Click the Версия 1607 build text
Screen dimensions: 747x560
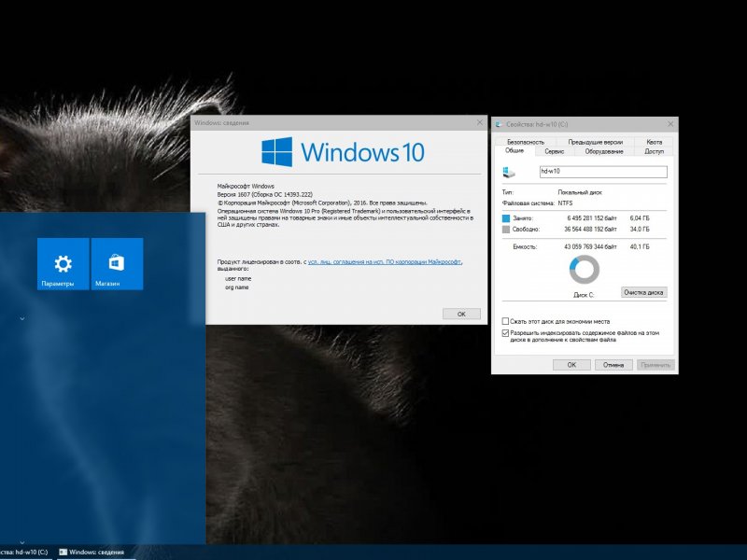click(265, 194)
